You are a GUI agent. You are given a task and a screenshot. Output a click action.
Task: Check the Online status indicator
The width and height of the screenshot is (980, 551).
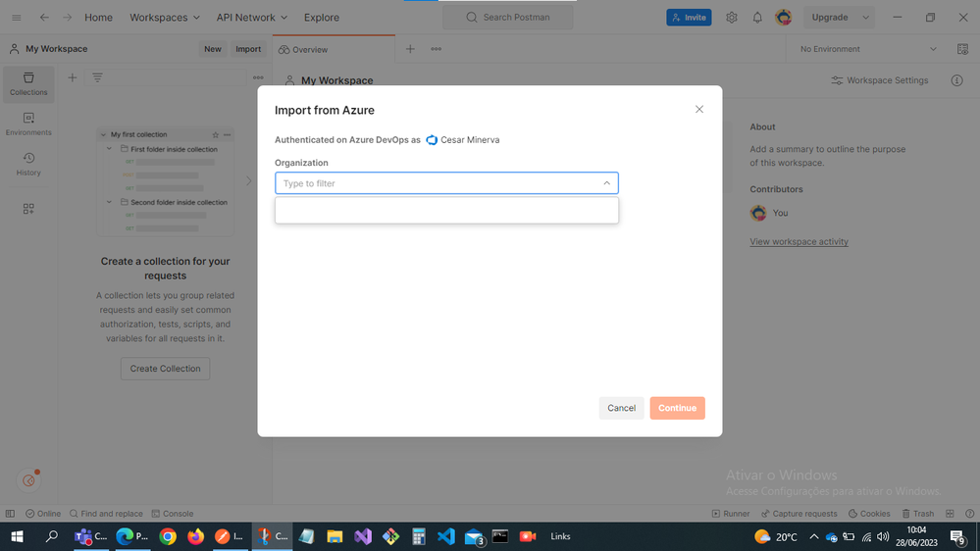coord(43,514)
